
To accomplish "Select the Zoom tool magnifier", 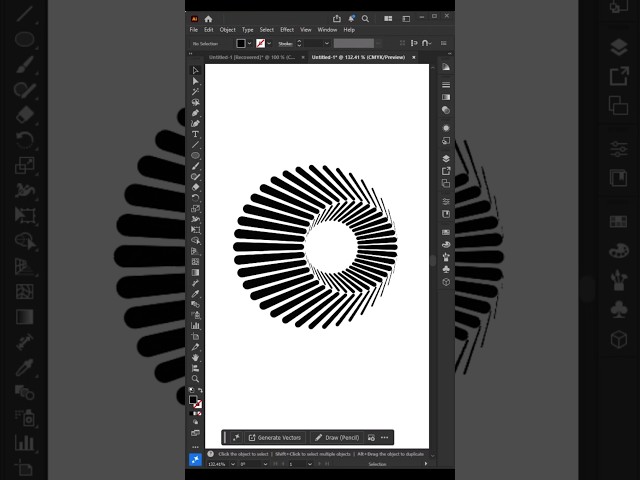I will (x=195, y=379).
